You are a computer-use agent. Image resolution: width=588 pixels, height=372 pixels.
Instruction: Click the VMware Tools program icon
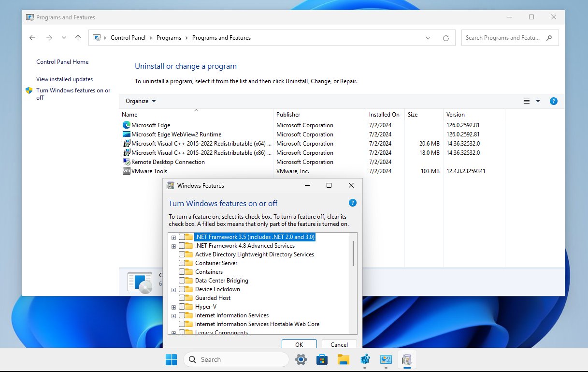point(127,171)
